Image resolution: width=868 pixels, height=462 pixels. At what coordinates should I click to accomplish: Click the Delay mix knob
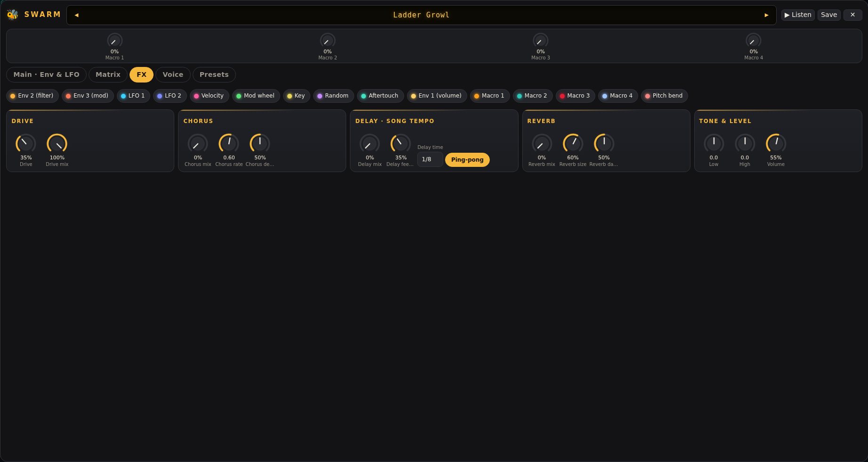(370, 143)
